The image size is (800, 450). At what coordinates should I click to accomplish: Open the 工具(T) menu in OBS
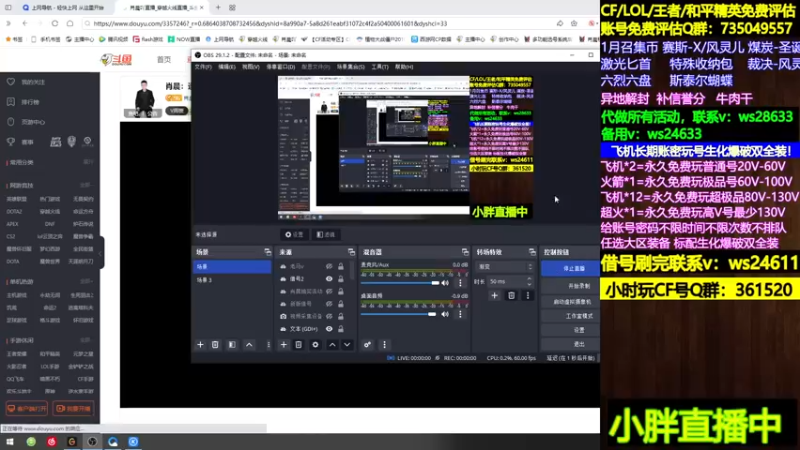[380, 67]
